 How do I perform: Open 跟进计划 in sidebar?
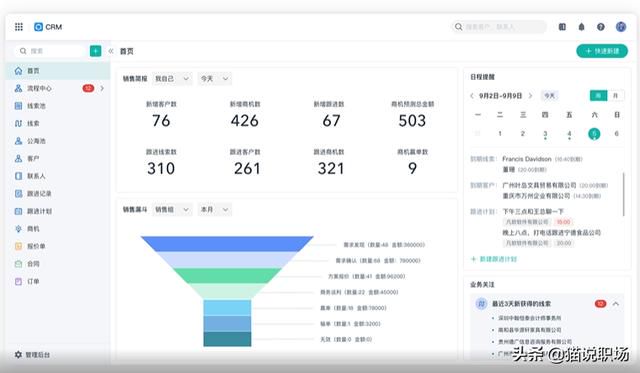pyautogui.click(x=58, y=211)
